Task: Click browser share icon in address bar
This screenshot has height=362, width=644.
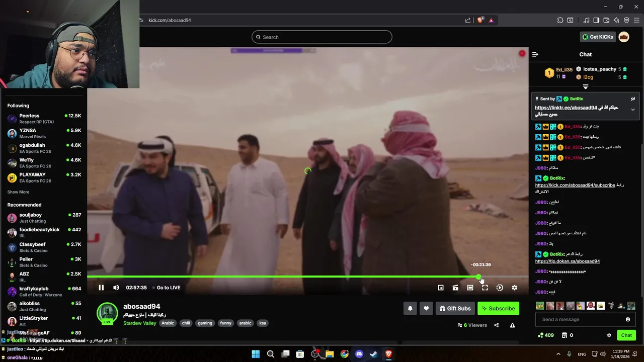Action: tap(468, 20)
